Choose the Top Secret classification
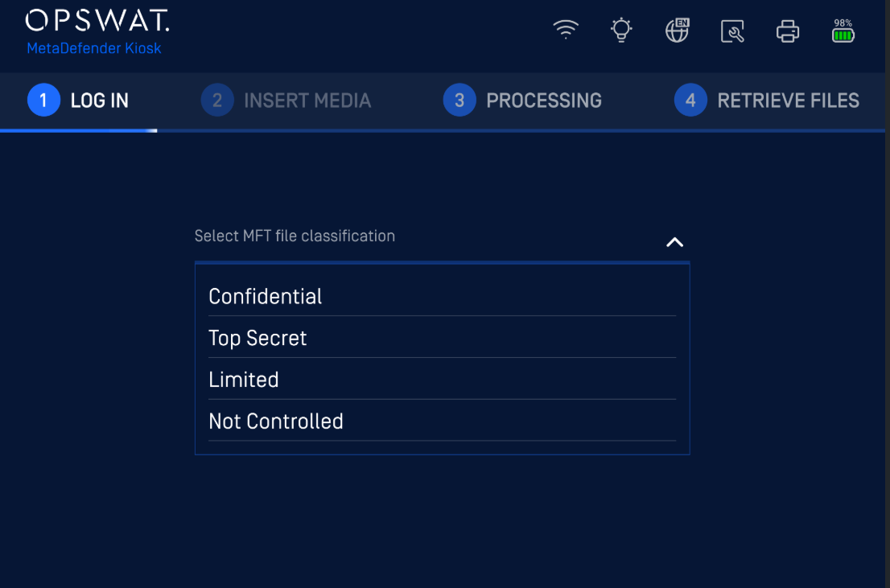890x588 pixels. pos(258,339)
